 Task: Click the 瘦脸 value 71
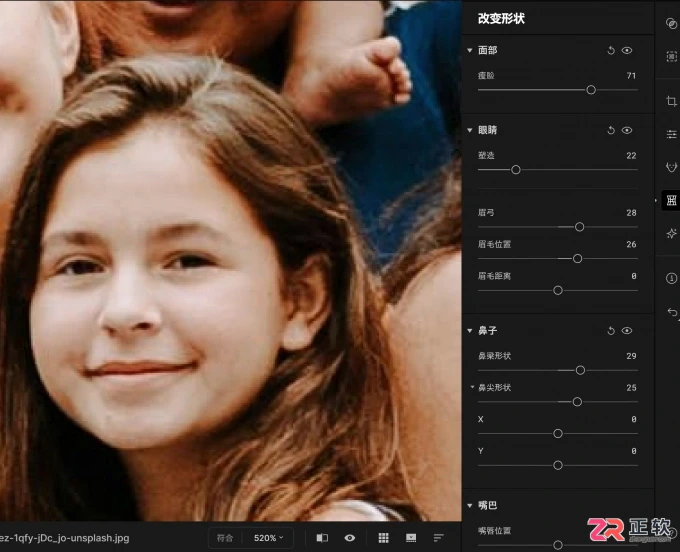[631, 76]
